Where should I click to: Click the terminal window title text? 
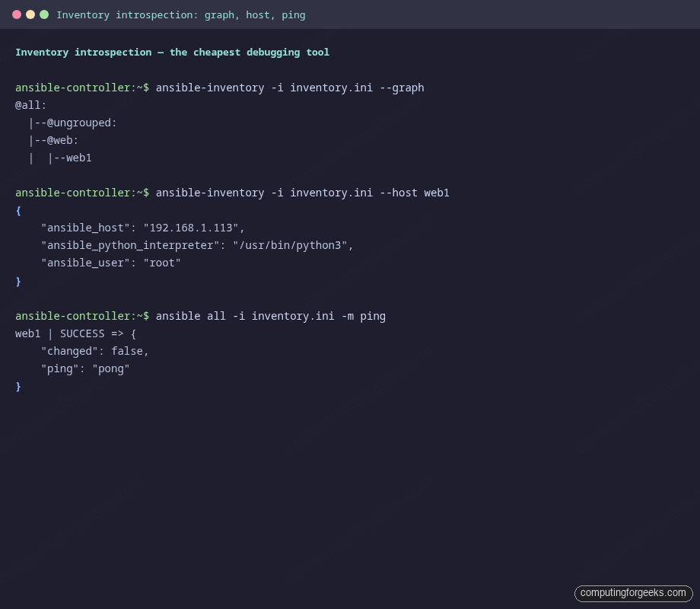coord(182,14)
